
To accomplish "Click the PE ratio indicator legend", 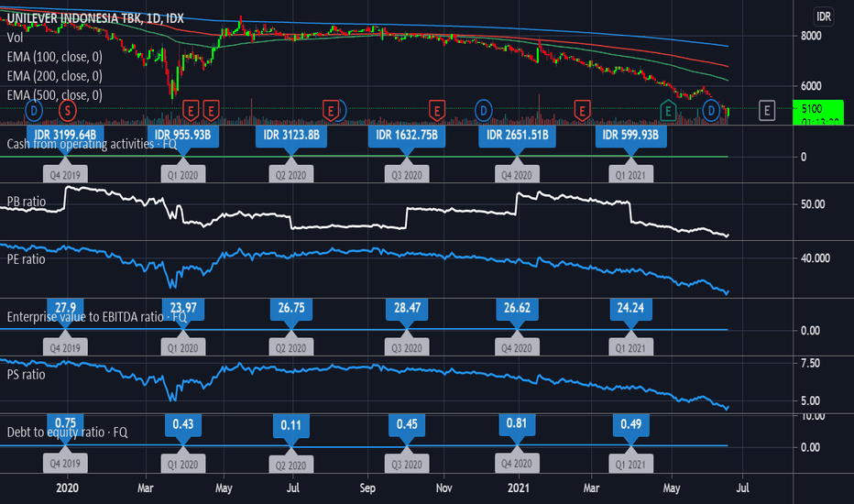I will pos(27,258).
